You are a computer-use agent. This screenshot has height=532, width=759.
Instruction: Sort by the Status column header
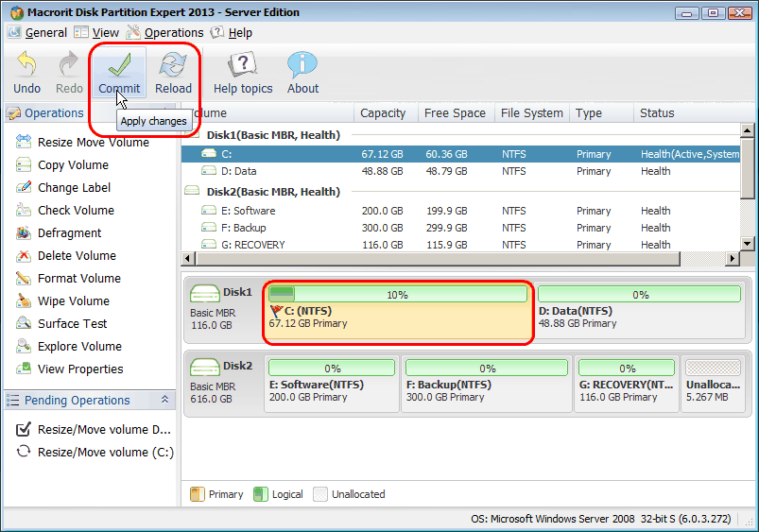pyautogui.click(x=686, y=113)
